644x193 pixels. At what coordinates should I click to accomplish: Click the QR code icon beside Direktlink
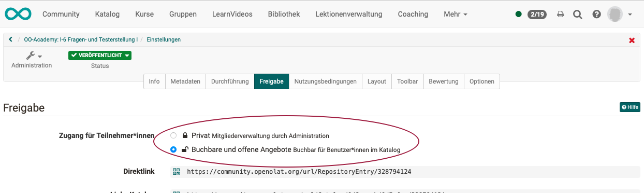176,172
